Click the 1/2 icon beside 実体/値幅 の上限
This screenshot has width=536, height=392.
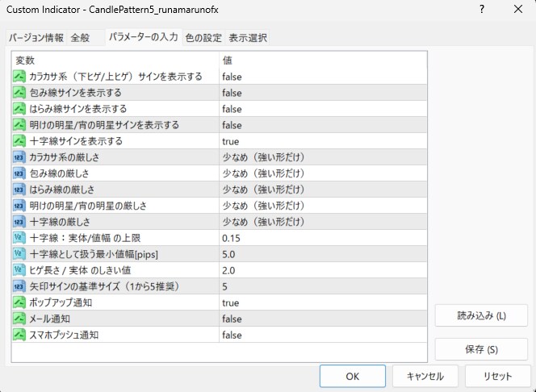click(x=19, y=238)
